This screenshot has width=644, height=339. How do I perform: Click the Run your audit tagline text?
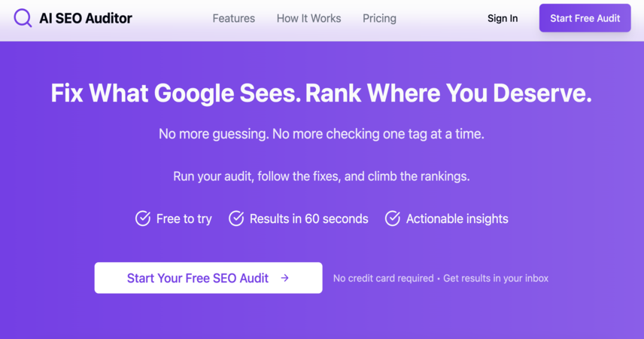pyautogui.click(x=321, y=176)
